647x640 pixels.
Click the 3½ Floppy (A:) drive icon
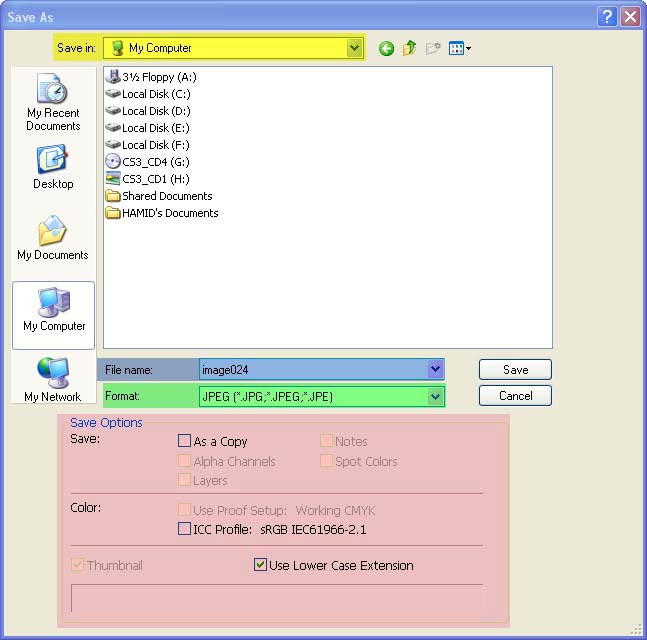[113, 77]
